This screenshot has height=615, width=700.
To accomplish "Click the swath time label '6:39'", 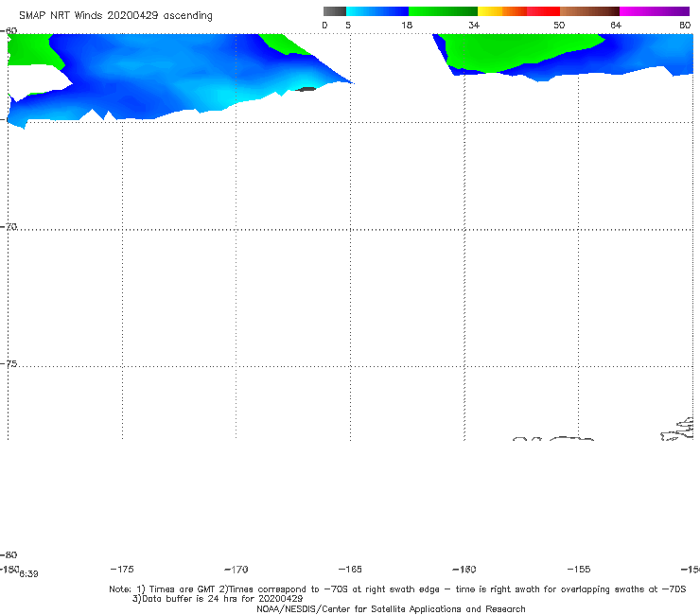I will [x=28, y=574].
